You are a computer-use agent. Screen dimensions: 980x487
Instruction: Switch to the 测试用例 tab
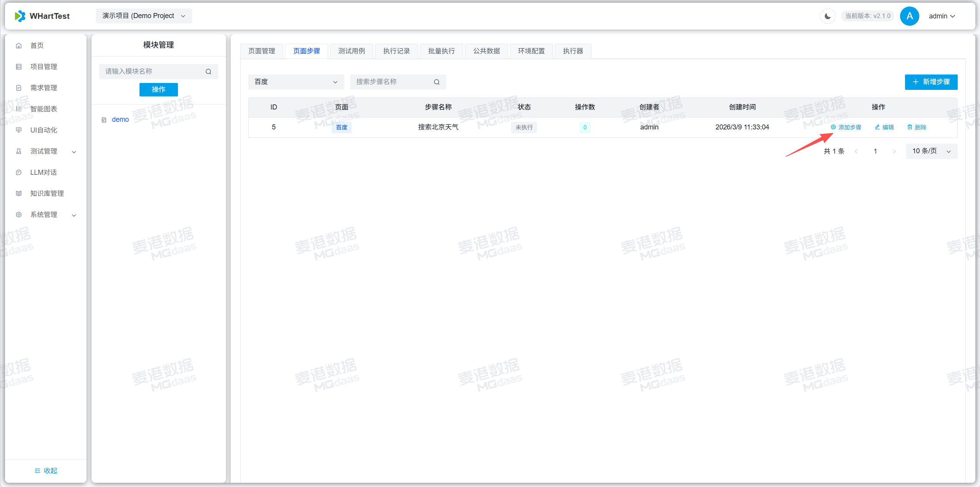pyautogui.click(x=351, y=51)
